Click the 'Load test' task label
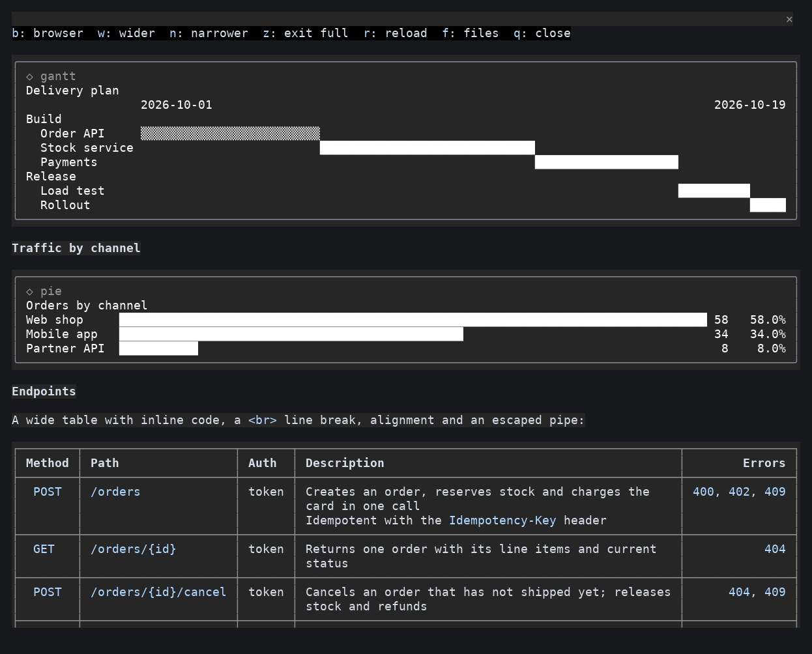The image size is (812, 654). [72, 191]
